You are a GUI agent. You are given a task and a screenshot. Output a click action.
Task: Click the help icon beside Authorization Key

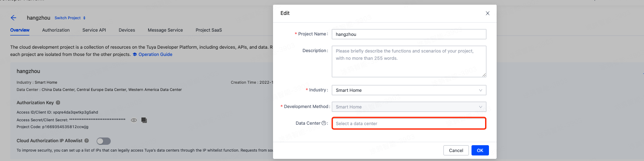pyautogui.click(x=58, y=103)
